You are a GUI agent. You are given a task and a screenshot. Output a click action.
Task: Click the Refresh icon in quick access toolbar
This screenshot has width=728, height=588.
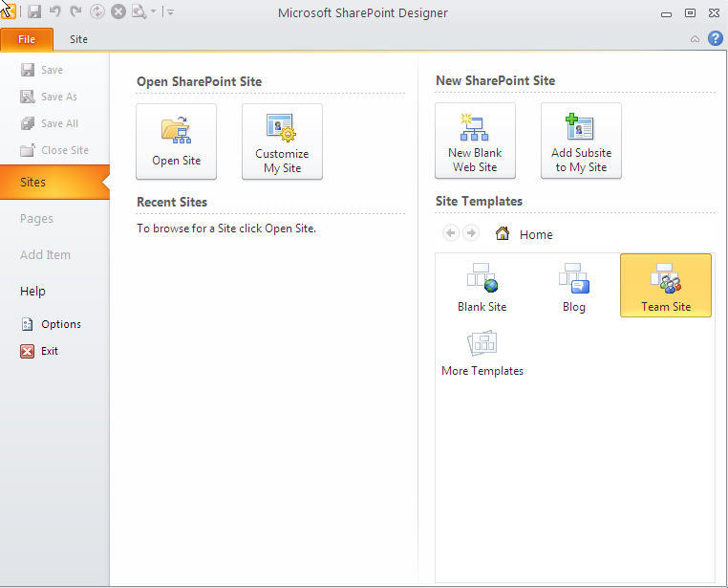tap(97, 11)
